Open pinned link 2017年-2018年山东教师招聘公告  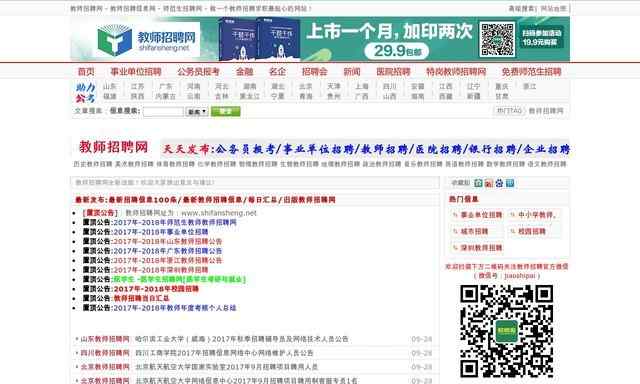[168, 241]
